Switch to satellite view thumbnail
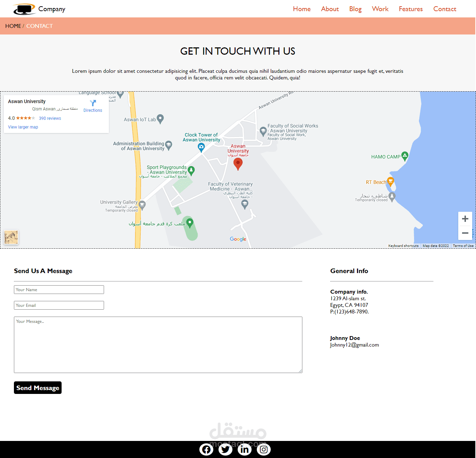The height and width of the screenshot is (458, 476). (11, 237)
